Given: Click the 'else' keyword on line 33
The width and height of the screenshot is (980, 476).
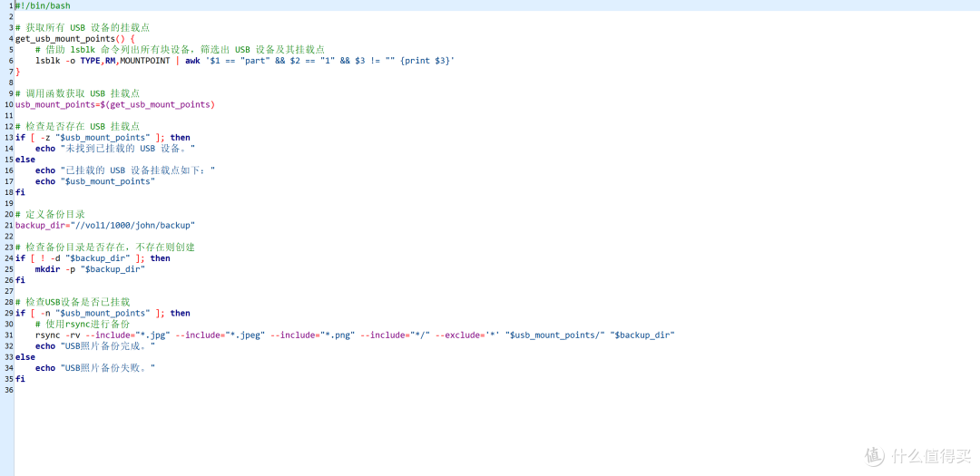Looking at the screenshot, I should (25, 356).
